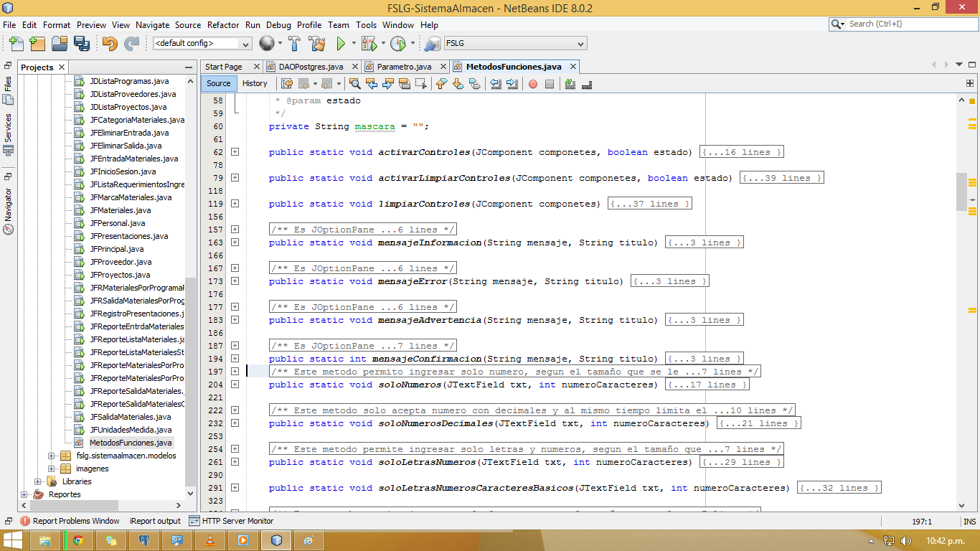Expand the Reportes project node
Viewport: 980px width, 551px height.
(x=24, y=494)
